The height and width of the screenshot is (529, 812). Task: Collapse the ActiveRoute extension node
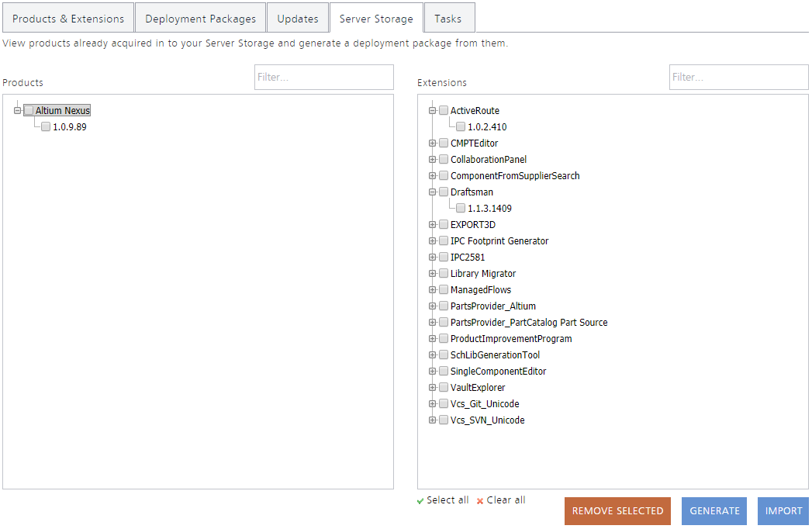click(433, 111)
